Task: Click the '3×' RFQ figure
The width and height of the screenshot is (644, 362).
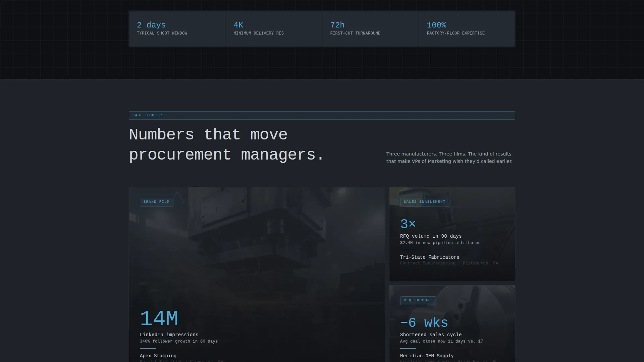Action: [408, 224]
